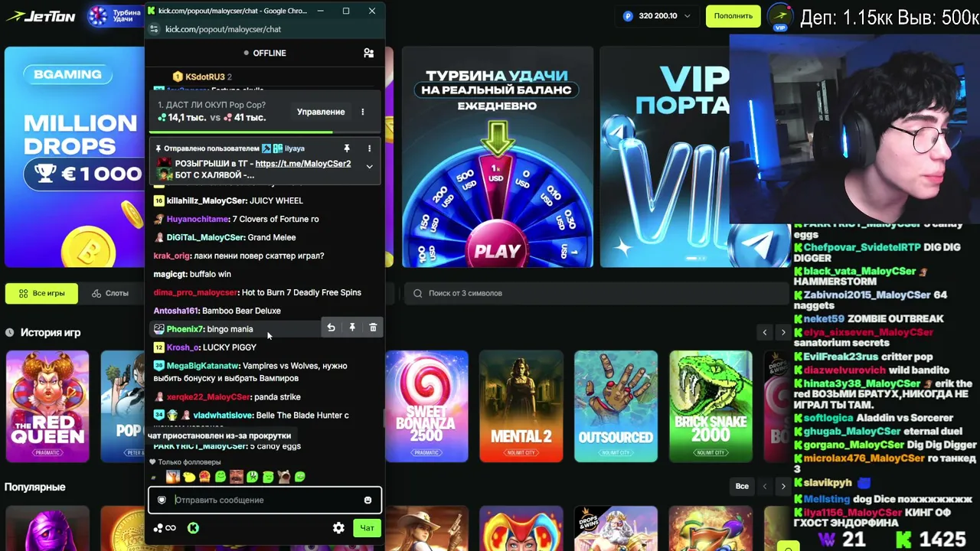Unpin the pinned chat message
The width and height of the screenshot is (980, 551).
[346, 148]
